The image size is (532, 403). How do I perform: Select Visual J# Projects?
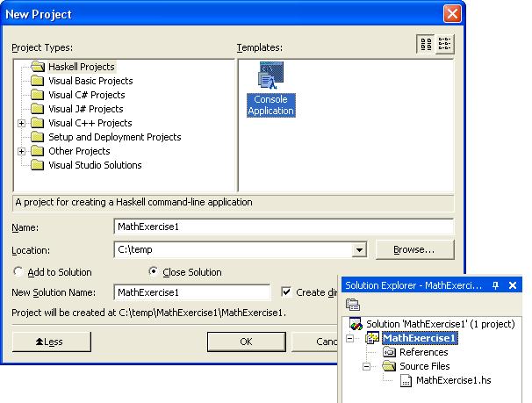coord(86,109)
